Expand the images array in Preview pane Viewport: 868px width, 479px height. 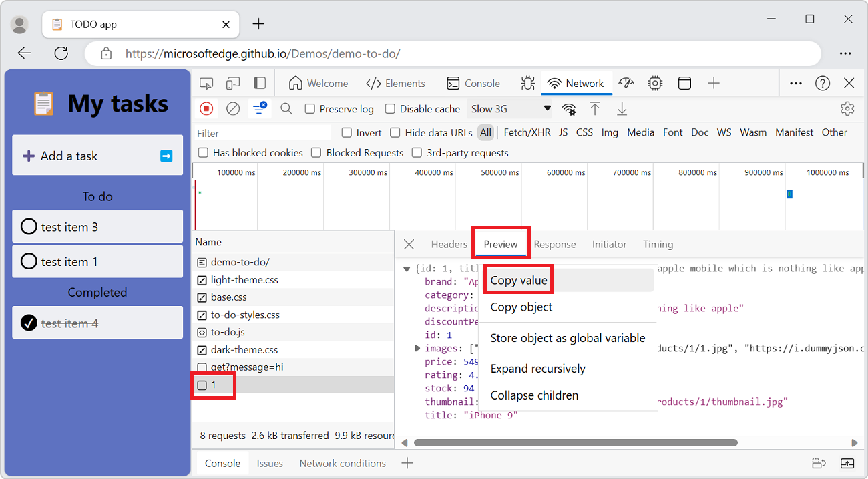417,348
